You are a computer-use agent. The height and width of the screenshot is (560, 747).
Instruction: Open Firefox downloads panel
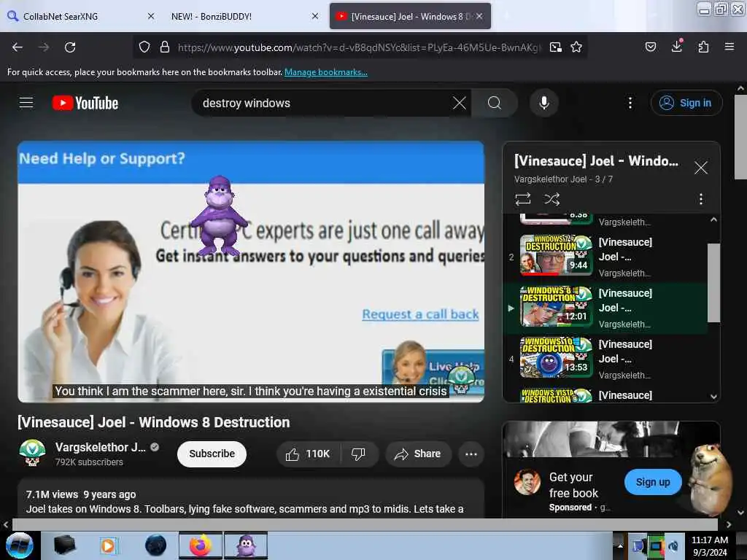pos(676,46)
